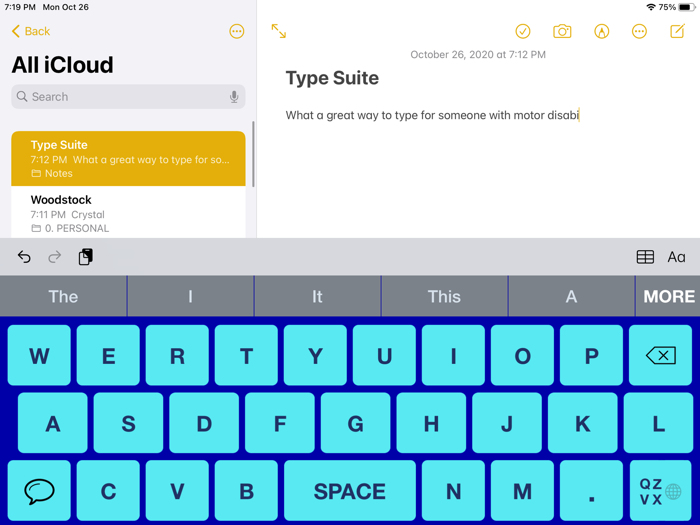Image resolution: width=700 pixels, height=525 pixels.
Task: Open text format options with Aa
Action: coord(676,257)
